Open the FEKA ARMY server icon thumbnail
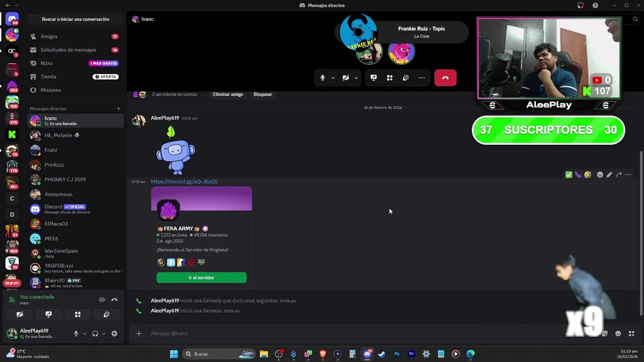 point(168,210)
